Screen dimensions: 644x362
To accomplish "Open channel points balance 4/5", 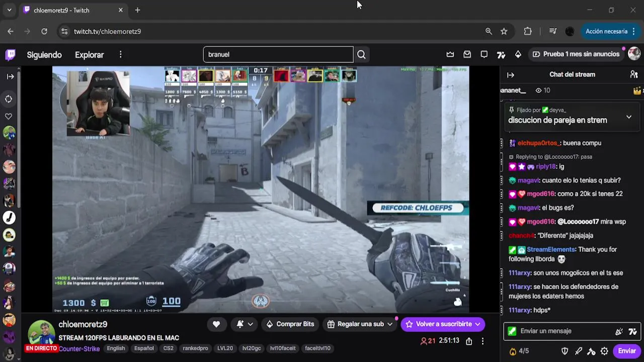I will click(x=519, y=351).
